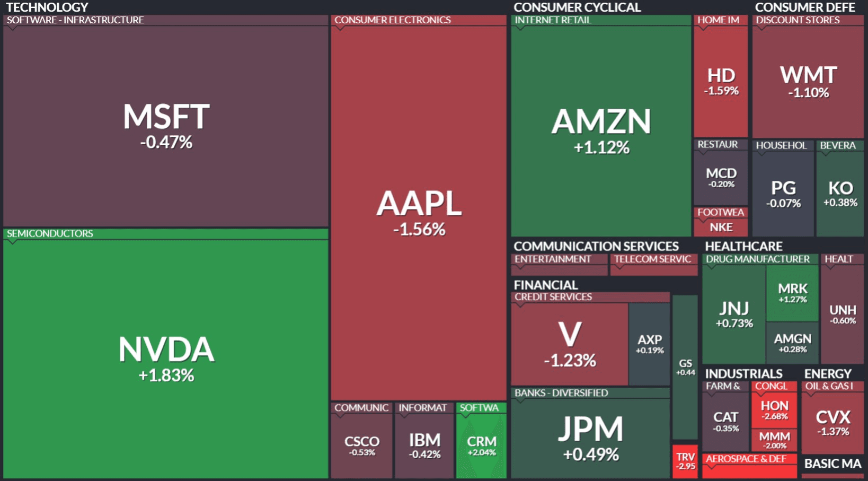Open the Visa (V) tile
Viewport: 868px width, 481px height.
coord(570,344)
